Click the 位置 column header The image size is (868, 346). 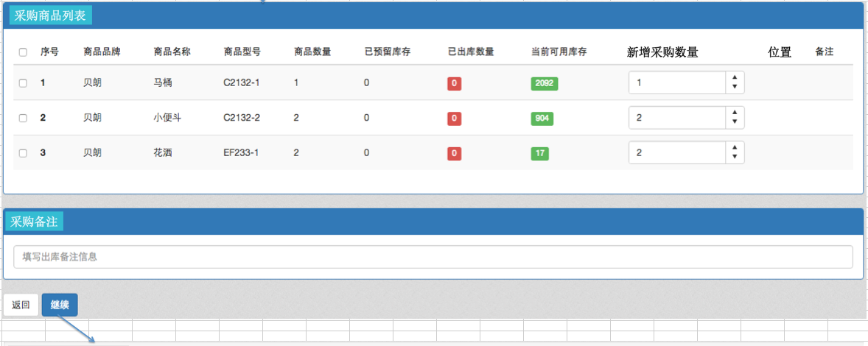point(780,52)
